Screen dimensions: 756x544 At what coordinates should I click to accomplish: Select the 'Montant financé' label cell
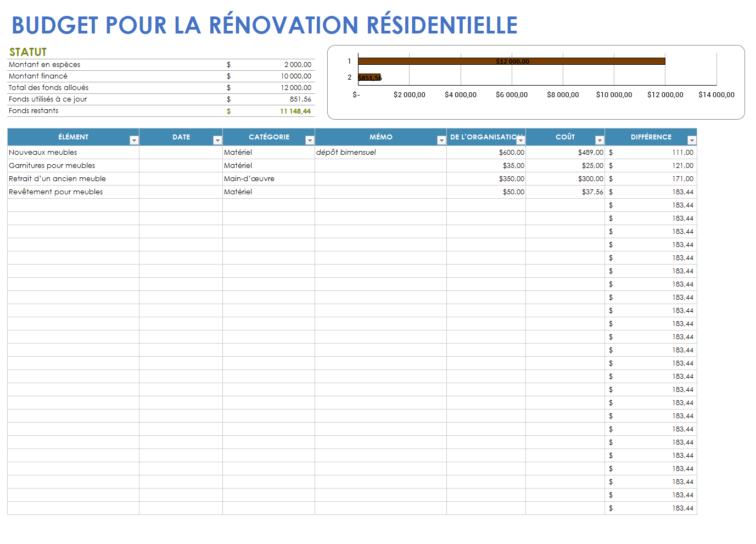[38, 76]
